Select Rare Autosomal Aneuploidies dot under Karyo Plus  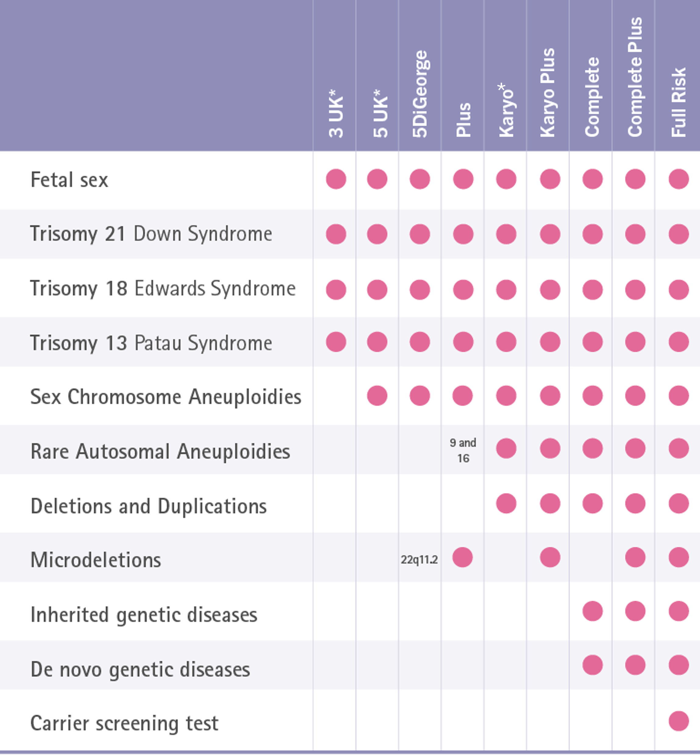point(550,449)
